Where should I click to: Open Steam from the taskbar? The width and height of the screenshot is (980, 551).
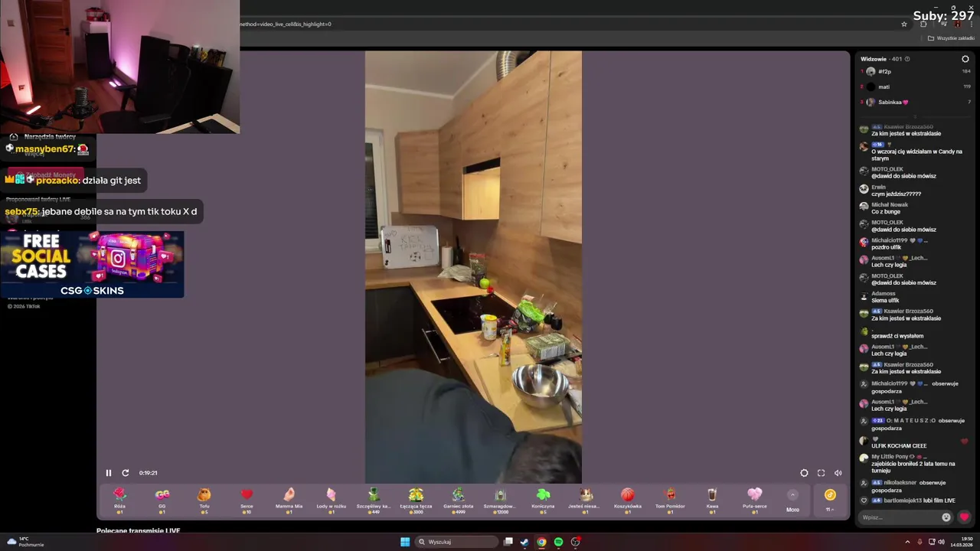(x=524, y=542)
